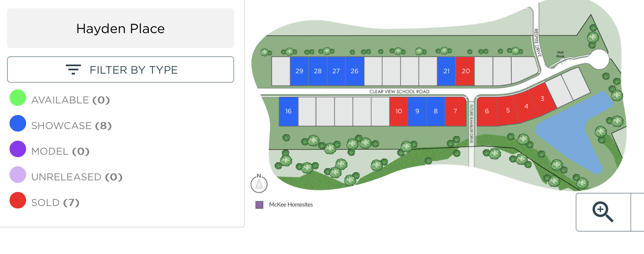Click sold lot 3 near pond
Image resolution: width=644 pixels, height=254 pixels.
coord(542,99)
